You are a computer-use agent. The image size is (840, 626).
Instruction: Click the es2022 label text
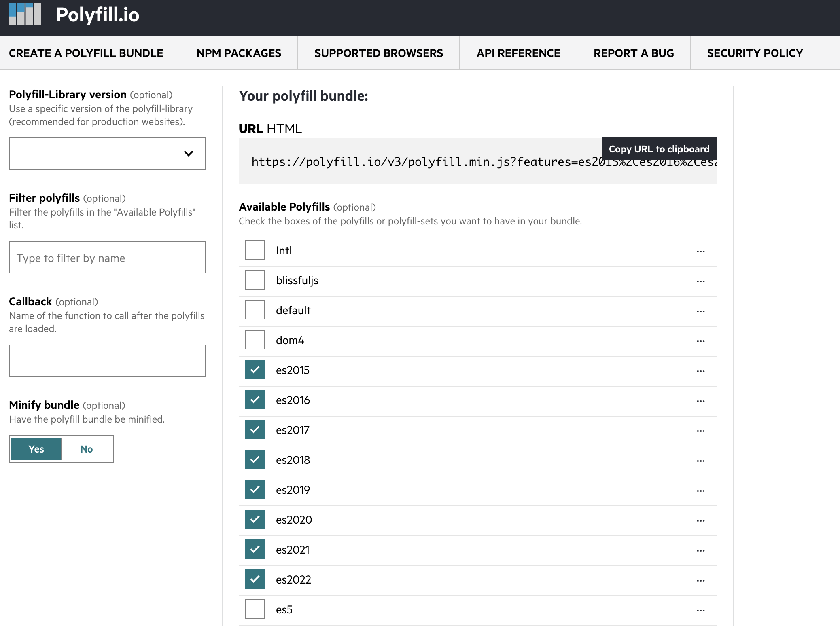coord(293,580)
